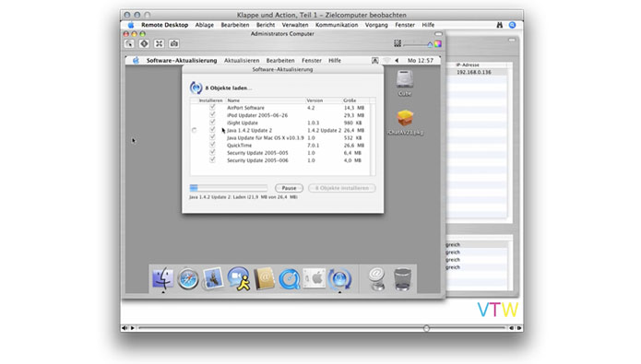The width and height of the screenshot is (641, 364).
Task: Click the fit-screen-in-window grid icon
Action: click(x=398, y=43)
